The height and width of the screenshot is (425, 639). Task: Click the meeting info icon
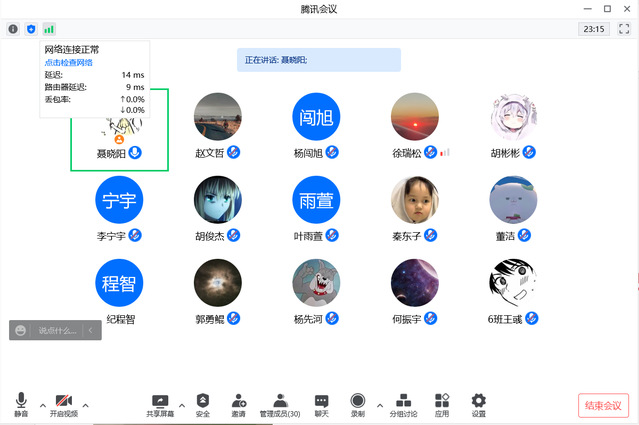click(x=13, y=30)
